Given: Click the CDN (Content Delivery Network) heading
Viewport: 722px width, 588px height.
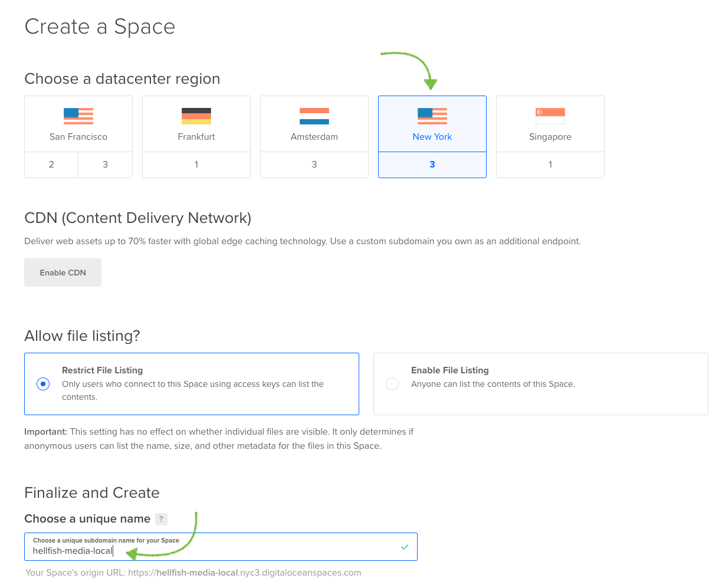Looking at the screenshot, I should [x=138, y=218].
